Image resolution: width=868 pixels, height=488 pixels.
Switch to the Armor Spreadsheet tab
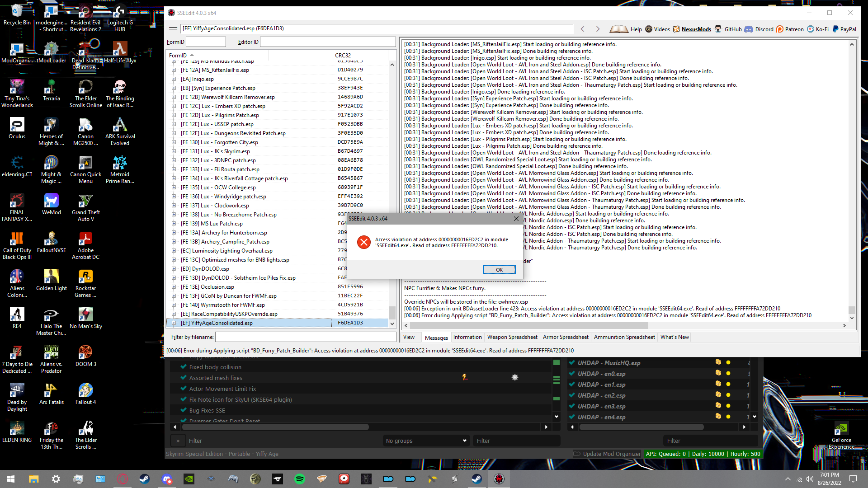pyautogui.click(x=566, y=337)
